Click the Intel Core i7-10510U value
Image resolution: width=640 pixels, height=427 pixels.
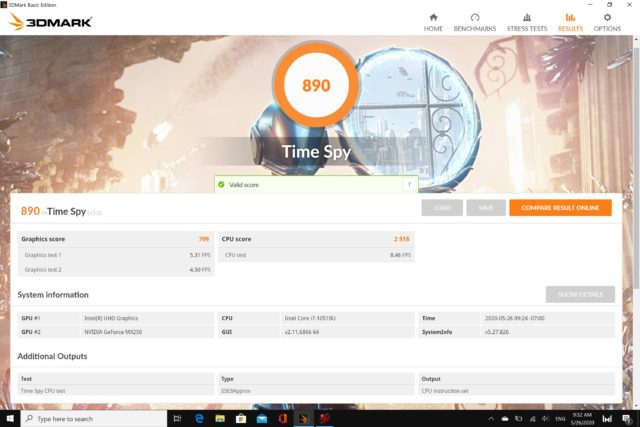310,318
